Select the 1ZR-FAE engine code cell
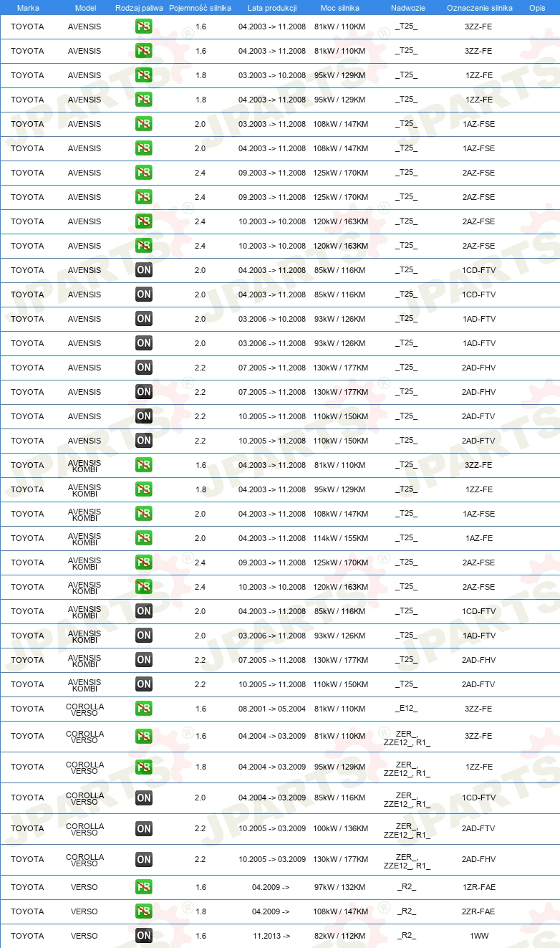560x948 pixels. pyautogui.click(x=478, y=887)
